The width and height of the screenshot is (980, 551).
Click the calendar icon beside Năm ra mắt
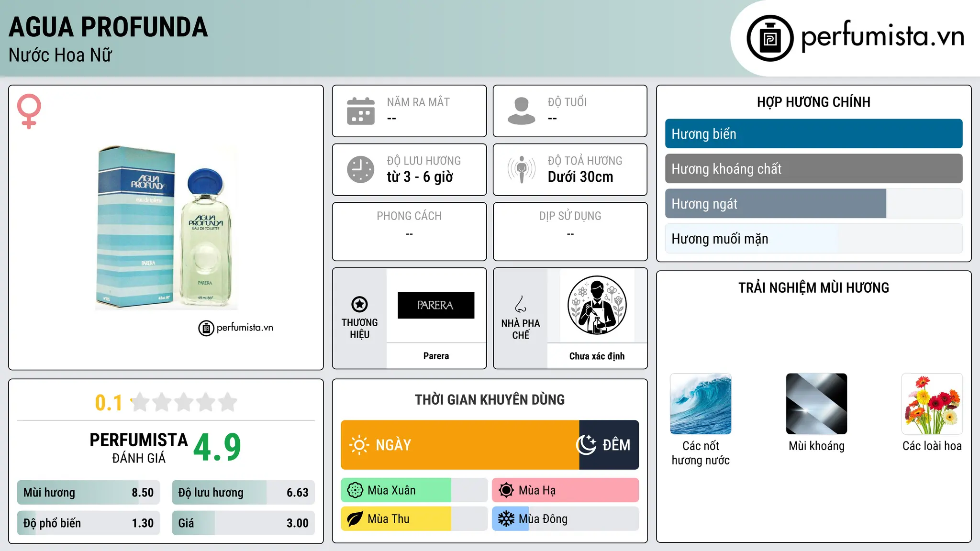361,111
